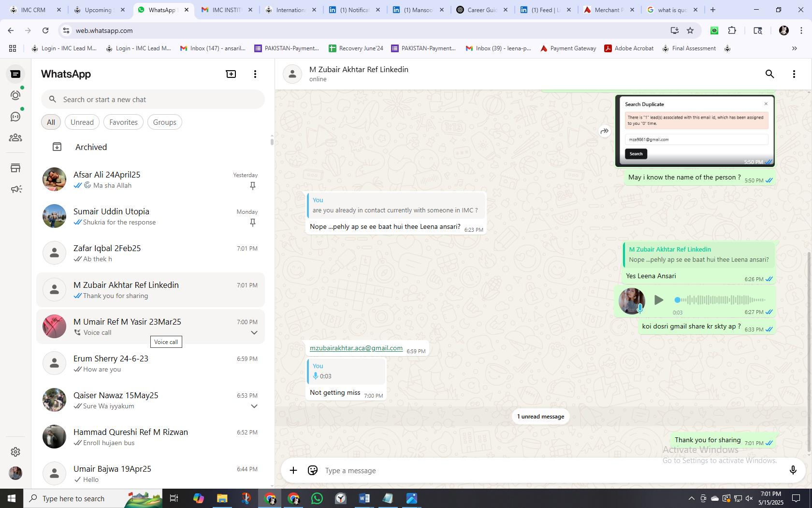Open Payment Gateway bookmark
Image resolution: width=812 pixels, height=508 pixels.
(x=568, y=48)
